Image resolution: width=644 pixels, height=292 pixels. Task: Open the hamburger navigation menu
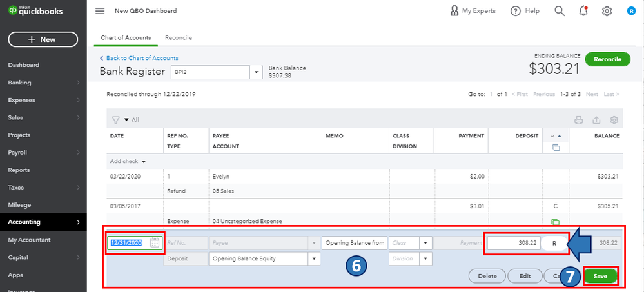click(x=99, y=11)
